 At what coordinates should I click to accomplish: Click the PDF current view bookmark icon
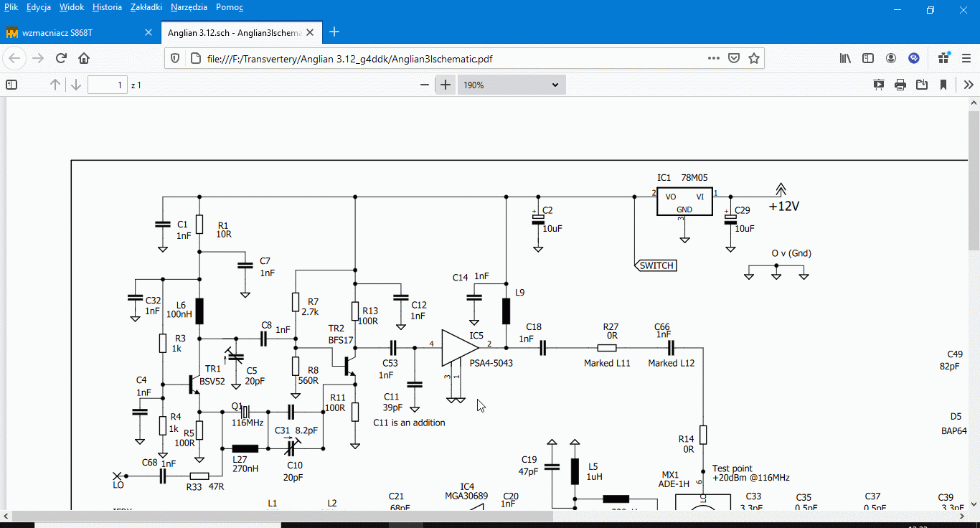[943, 85]
